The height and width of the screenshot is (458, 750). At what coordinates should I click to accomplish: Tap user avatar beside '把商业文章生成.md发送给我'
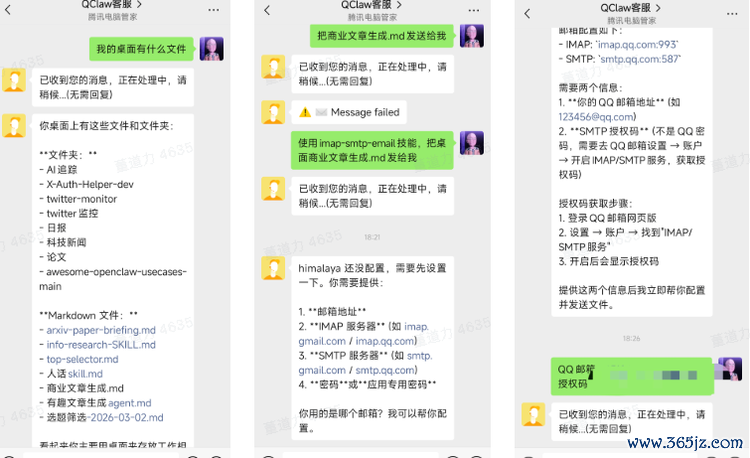click(x=472, y=36)
